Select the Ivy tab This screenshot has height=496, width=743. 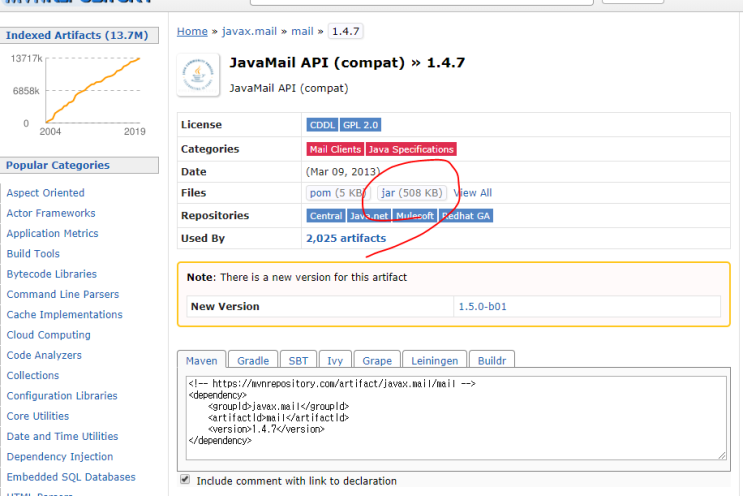(336, 360)
